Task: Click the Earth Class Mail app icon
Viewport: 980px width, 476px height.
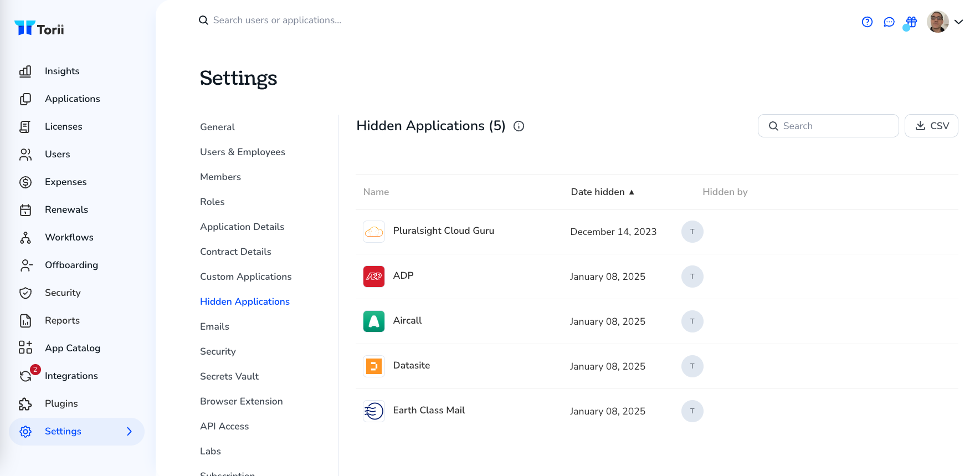Action: 374,411
